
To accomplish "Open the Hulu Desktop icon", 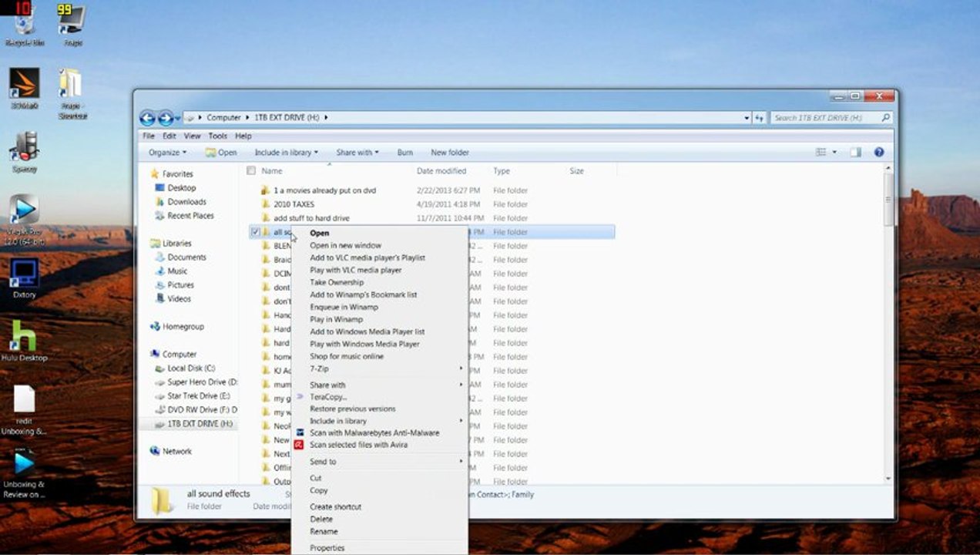I will point(24,341).
